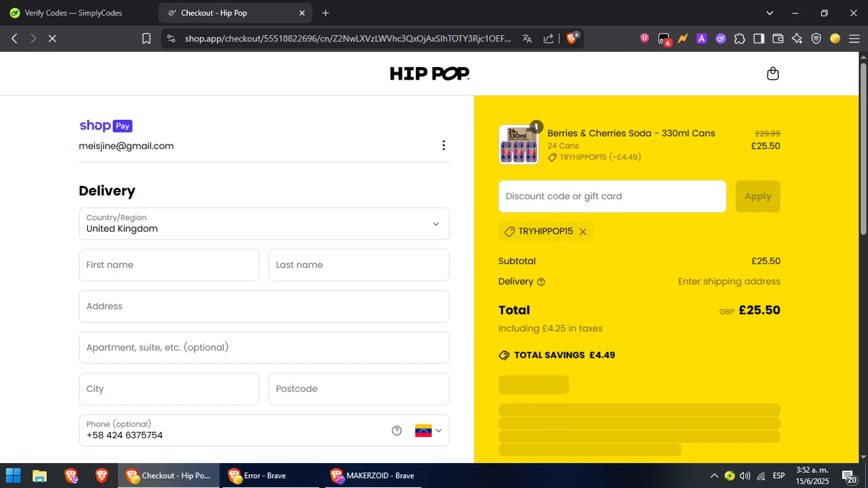Open the extension with red 6 badge
The width and height of the screenshot is (868, 488).
pos(664,39)
